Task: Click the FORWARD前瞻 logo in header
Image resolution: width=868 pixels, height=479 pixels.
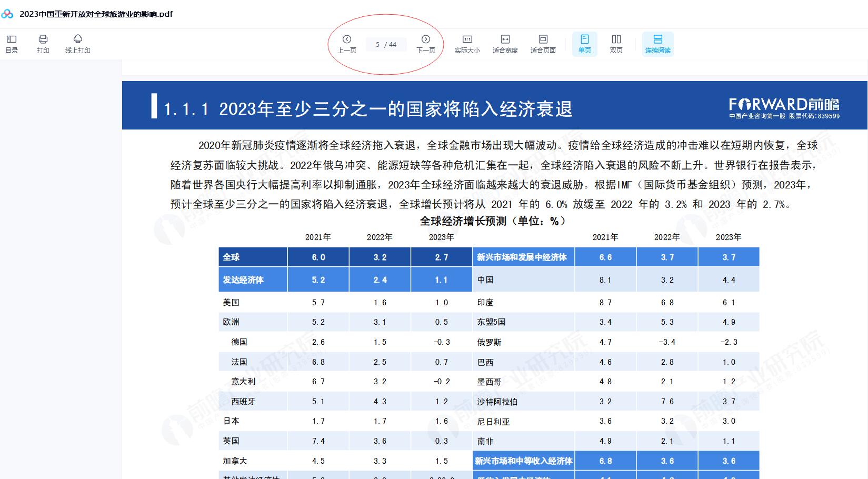Action: point(784,107)
